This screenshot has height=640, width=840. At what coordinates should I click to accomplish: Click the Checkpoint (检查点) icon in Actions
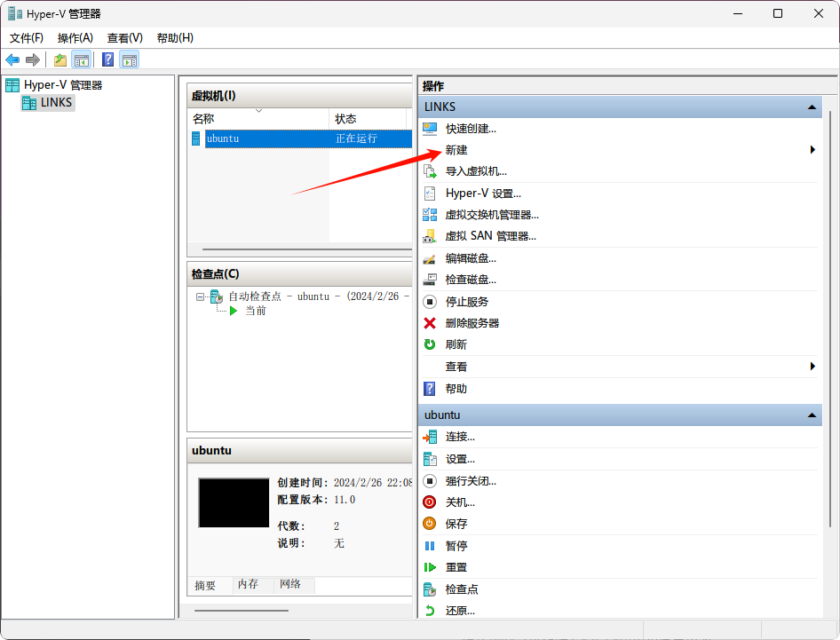click(x=430, y=589)
